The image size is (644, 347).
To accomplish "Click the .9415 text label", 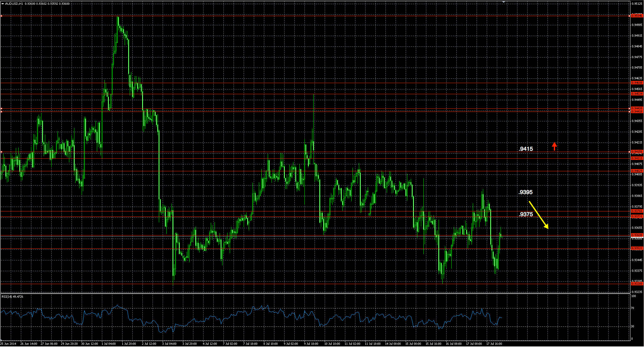I will (x=526, y=149).
